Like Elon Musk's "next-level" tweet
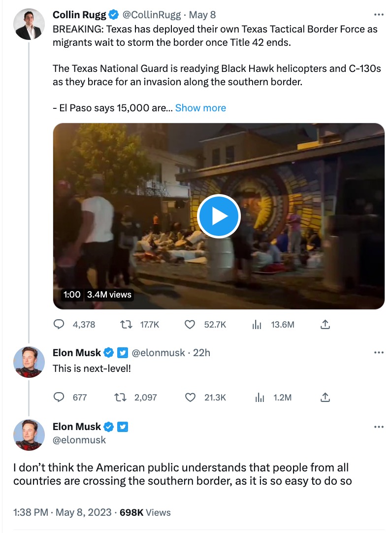 (x=191, y=397)
